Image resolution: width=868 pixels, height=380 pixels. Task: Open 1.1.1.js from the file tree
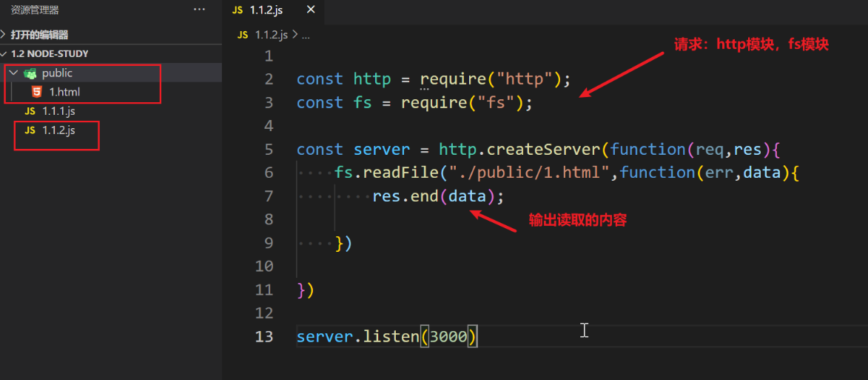[x=58, y=111]
